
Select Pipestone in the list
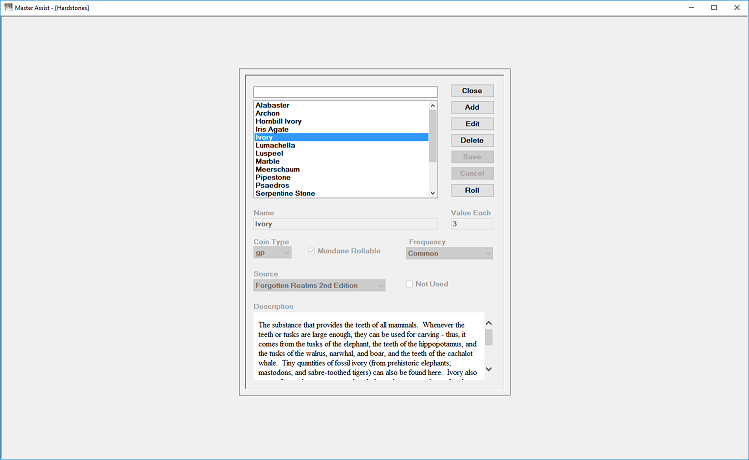click(x=342, y=178)
